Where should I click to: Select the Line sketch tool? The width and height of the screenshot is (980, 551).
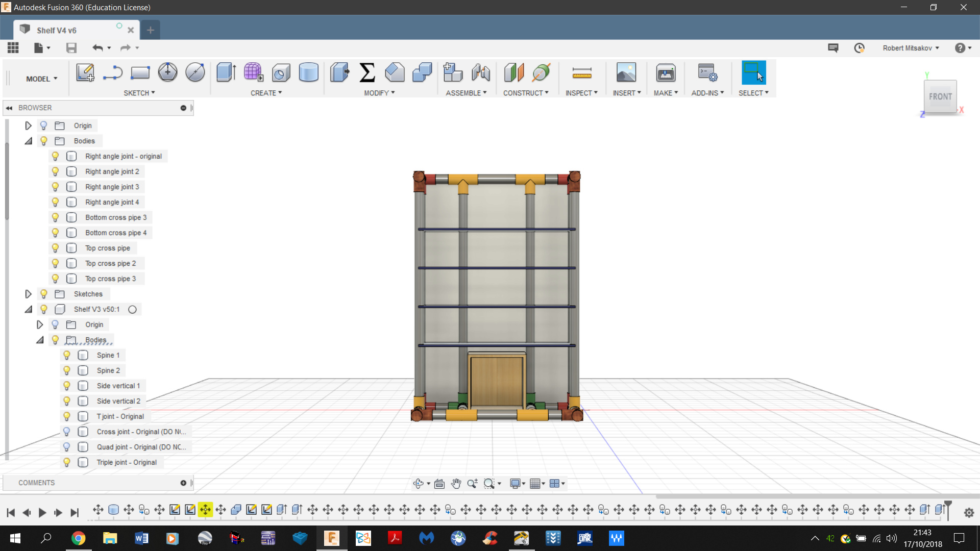113,72
